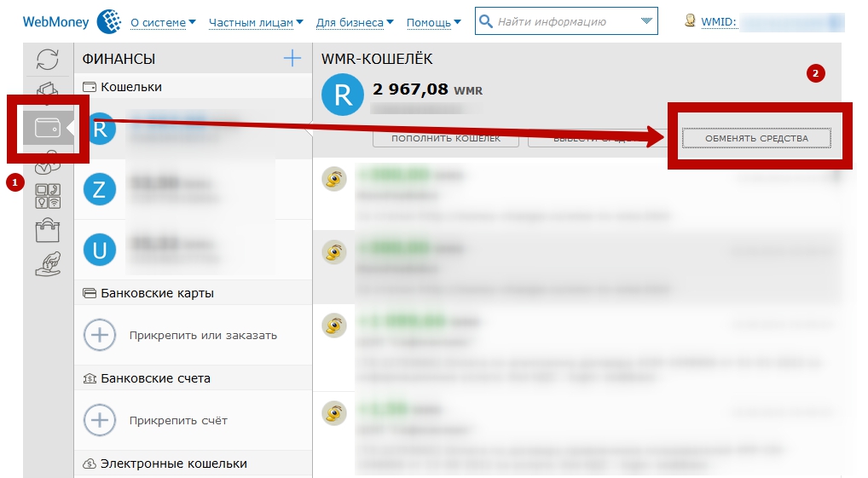The height and width of the screenshot is (478, 868).
Task: Click the Кошельки wallet heading icon
Action: (90, 87)
